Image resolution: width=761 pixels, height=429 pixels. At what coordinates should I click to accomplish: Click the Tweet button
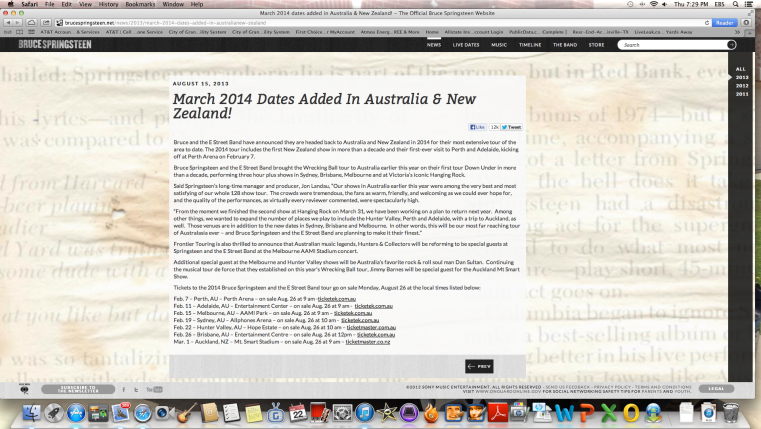click(512, 127)
